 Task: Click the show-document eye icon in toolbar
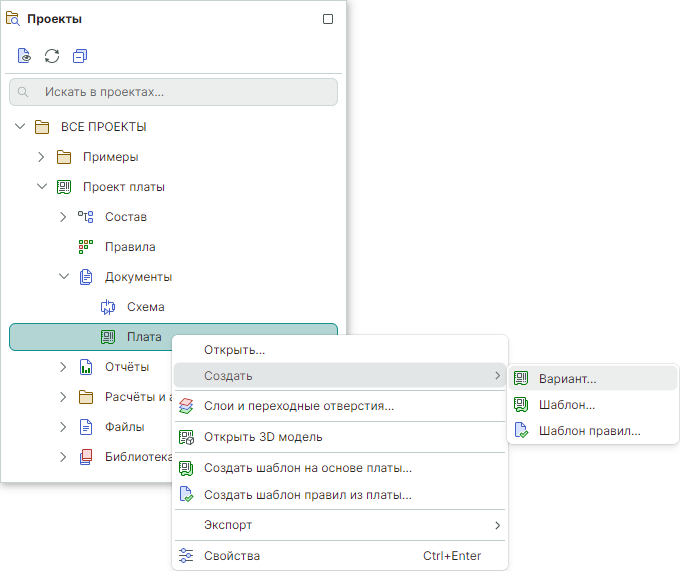pyautogui.click(x=25, y=56)
